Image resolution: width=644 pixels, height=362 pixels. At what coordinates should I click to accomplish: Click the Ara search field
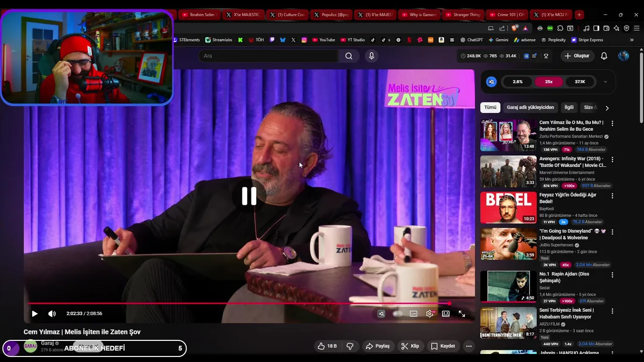pos(269,56)
